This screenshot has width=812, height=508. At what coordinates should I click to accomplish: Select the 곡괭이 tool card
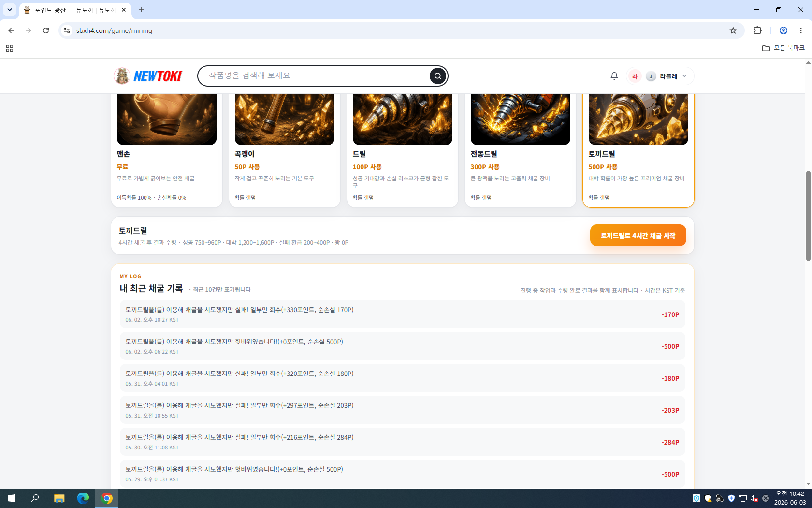285,150
